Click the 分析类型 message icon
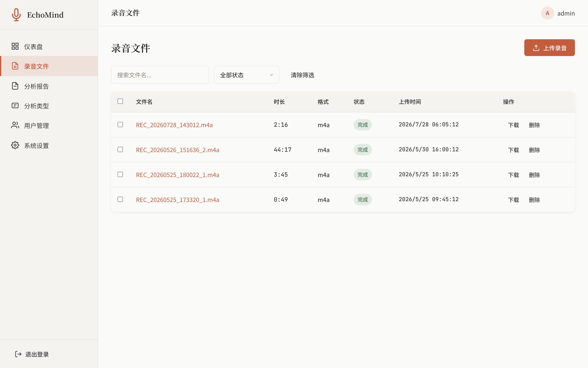 pos(15,106)
